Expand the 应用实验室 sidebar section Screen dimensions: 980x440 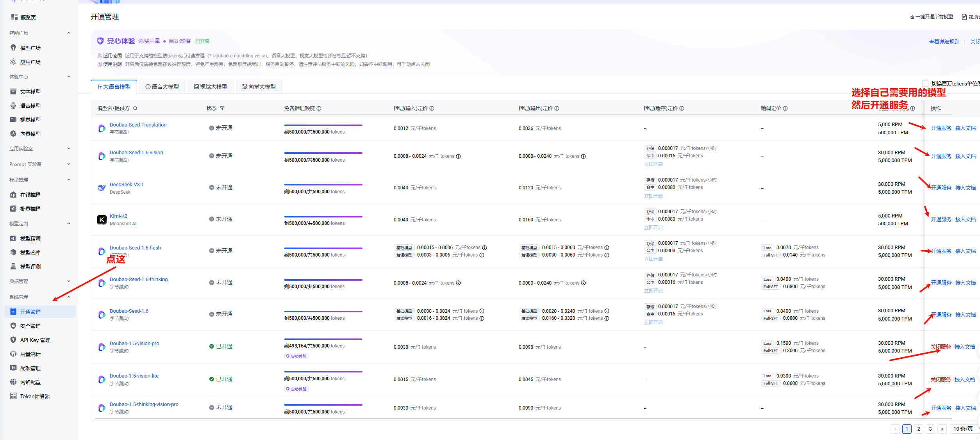(x=69, y=149)
